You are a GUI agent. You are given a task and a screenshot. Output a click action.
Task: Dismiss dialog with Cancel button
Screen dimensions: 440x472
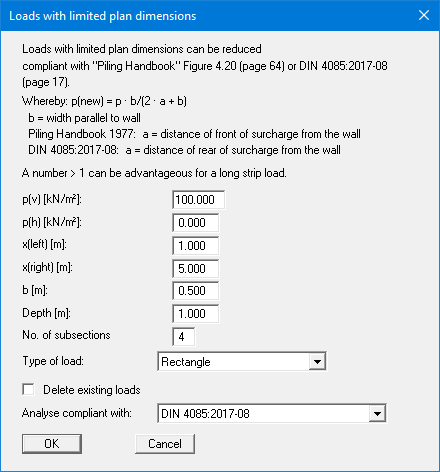(x=165, y=444)
